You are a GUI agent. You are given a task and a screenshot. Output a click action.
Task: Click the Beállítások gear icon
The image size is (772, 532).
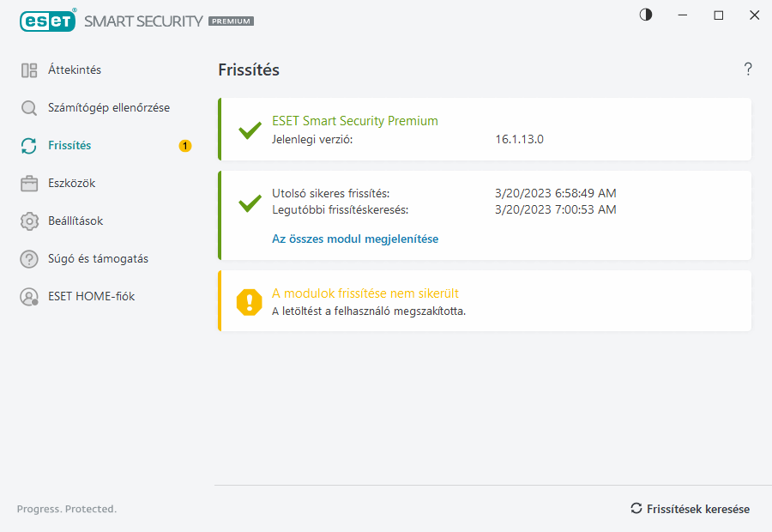(x=29, y=221)
